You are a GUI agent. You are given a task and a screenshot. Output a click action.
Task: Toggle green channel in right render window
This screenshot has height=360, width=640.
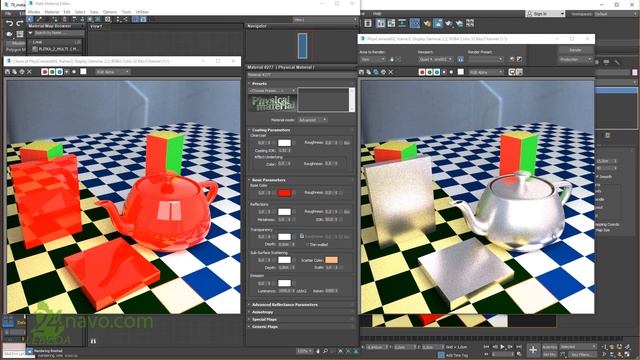429,72
